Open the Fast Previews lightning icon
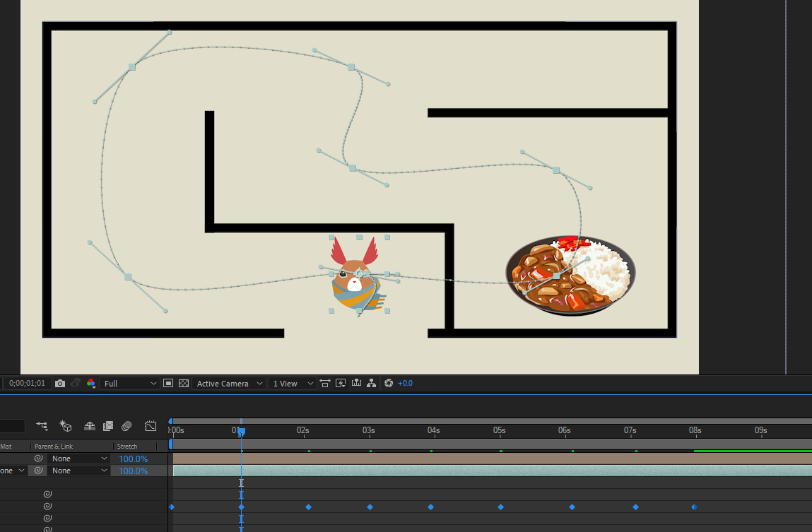812x532 pixels. [340, 384]
